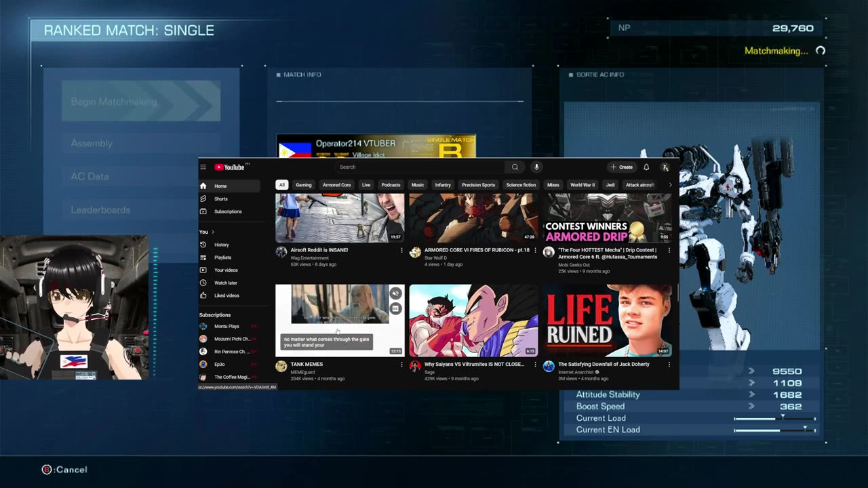Open the account avatar menu
The width and height of the screenshot is (868, 488).
coord(665,167)
